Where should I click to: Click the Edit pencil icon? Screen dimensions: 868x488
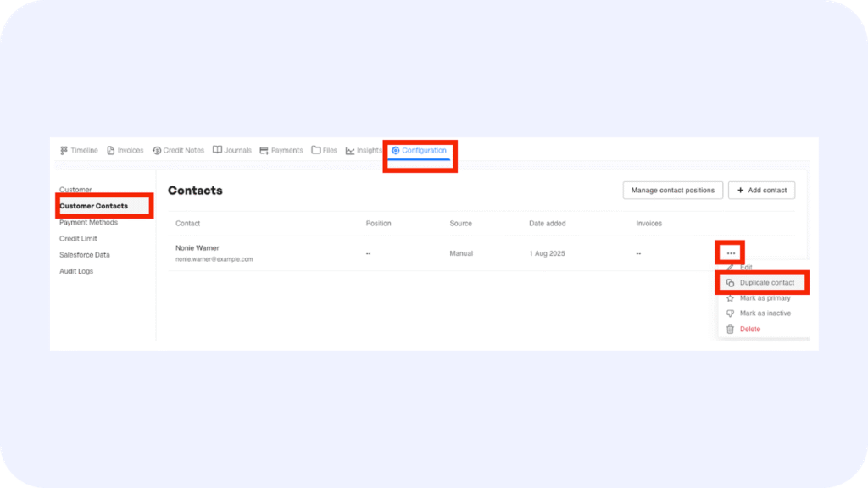[x=730, y=268]
